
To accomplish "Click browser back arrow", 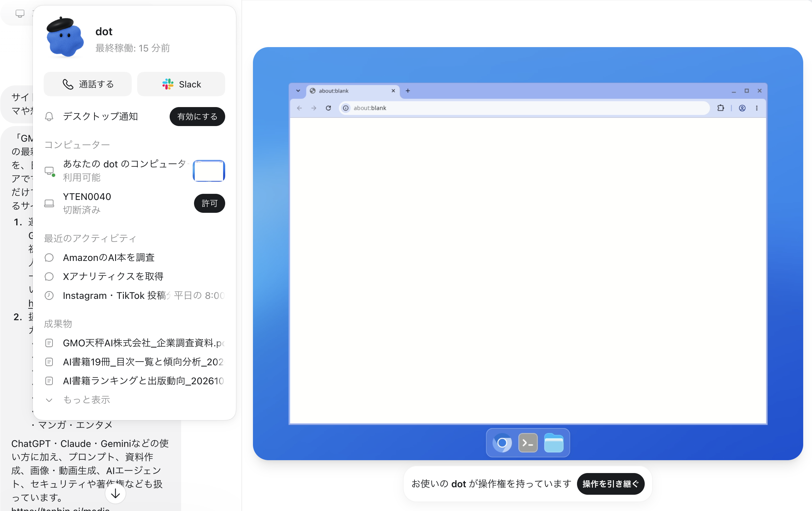I will pos(299,108).
